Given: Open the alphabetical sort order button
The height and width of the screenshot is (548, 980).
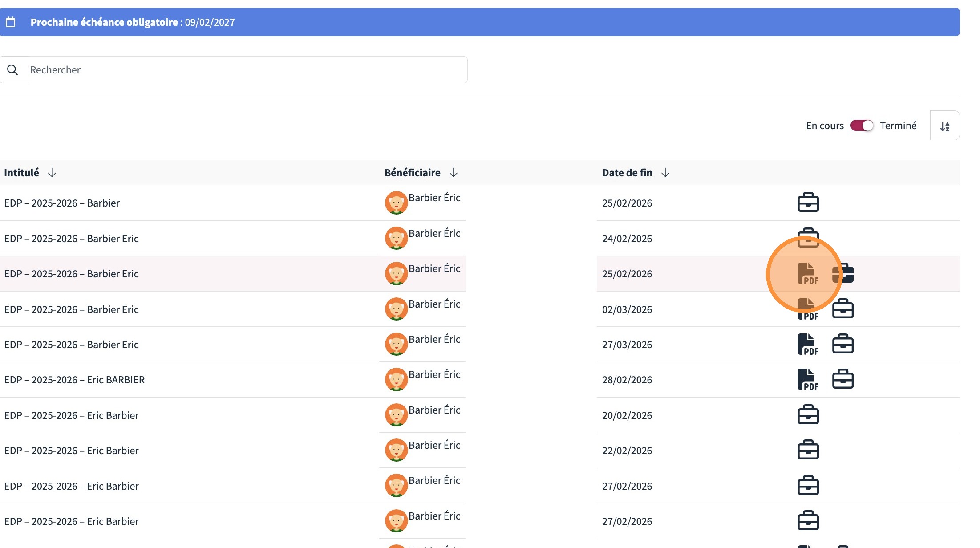Looking at the screenshot, I should pos(944,126).
